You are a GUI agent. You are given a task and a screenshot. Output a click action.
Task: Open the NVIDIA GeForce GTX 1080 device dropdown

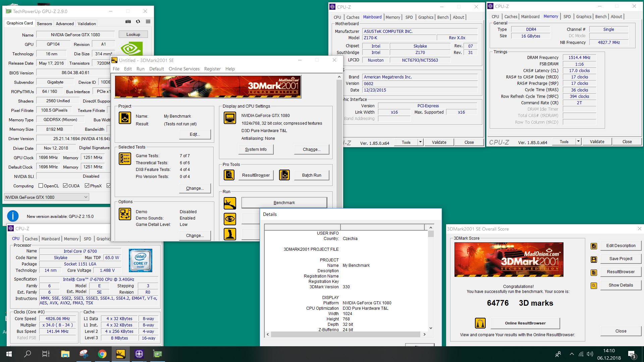(x=46, y=197)
